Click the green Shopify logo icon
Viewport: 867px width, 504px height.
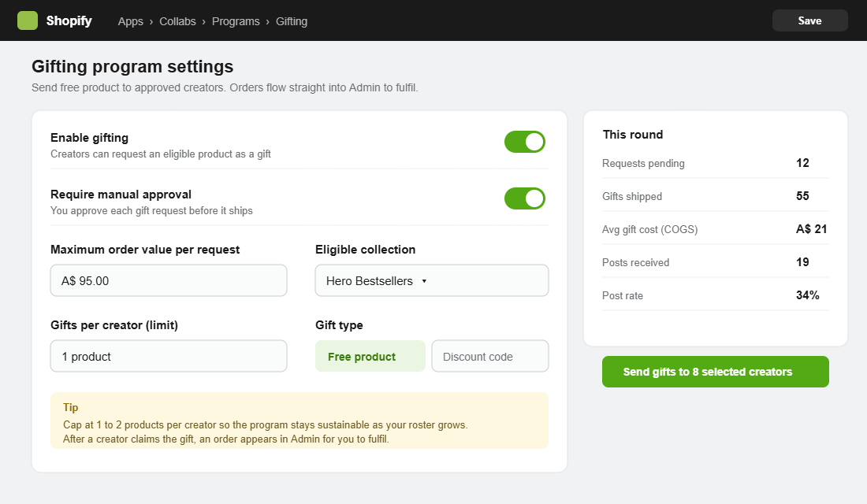coord(28,20)
